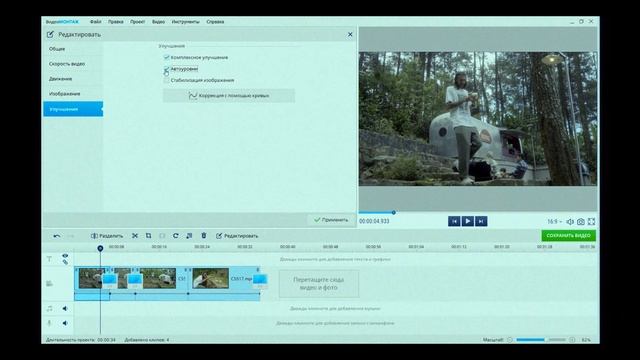The height and width of the screenshot is (360, 640).
Task: Mute the microphone track speaker
Action: click(65, 323)
